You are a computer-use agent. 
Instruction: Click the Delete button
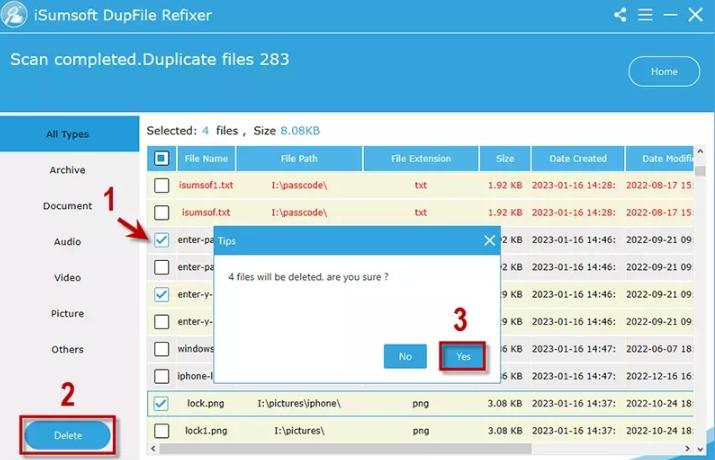pos(67,435)
